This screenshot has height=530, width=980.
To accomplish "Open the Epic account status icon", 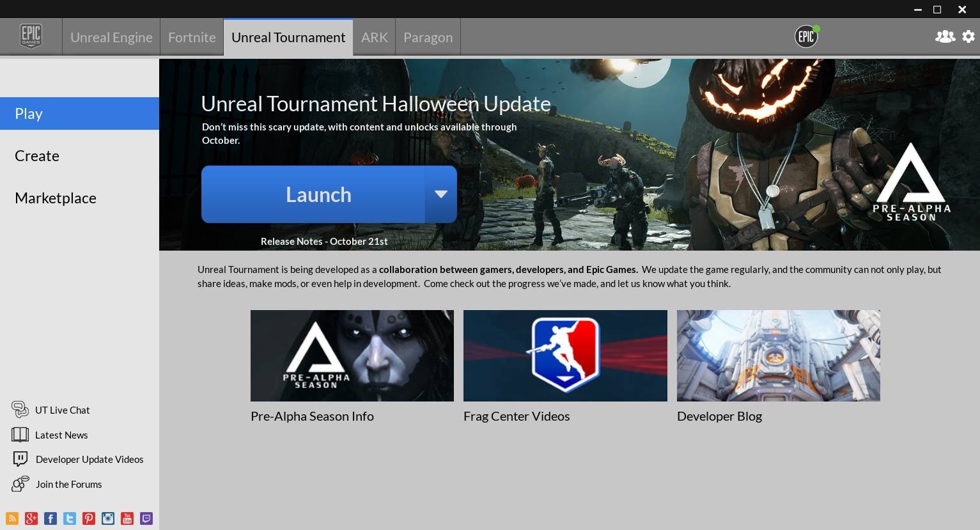I will [x=806, y=36].
